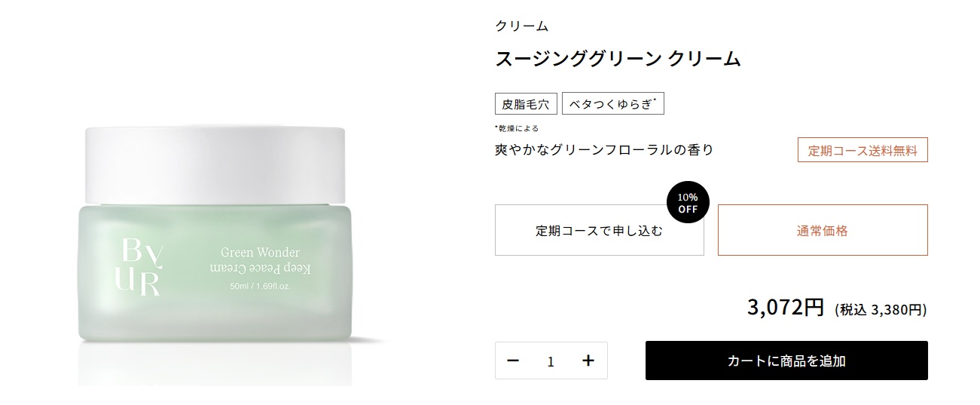Viewport: 980px width, 405px height.
Task: Click the white lid of the jar
Action: point(215,167)
